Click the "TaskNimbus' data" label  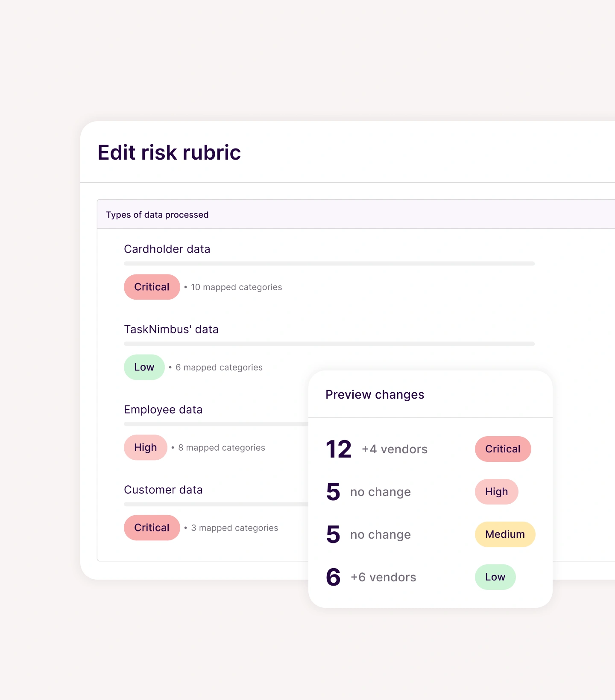coord(171,329)
